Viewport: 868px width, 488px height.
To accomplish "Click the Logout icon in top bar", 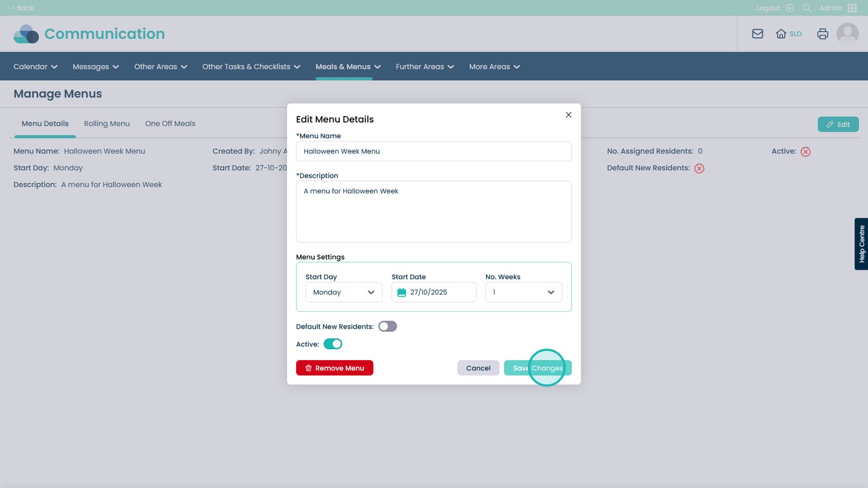I will click(x=790, y=8).
